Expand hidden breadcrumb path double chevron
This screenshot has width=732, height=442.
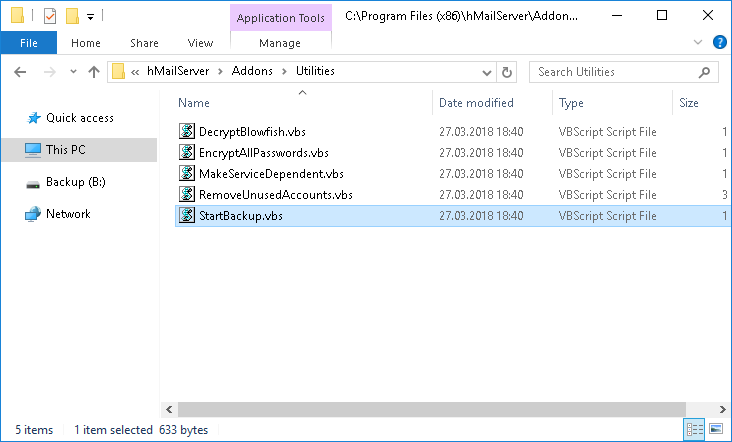click(x=135, y=72)
